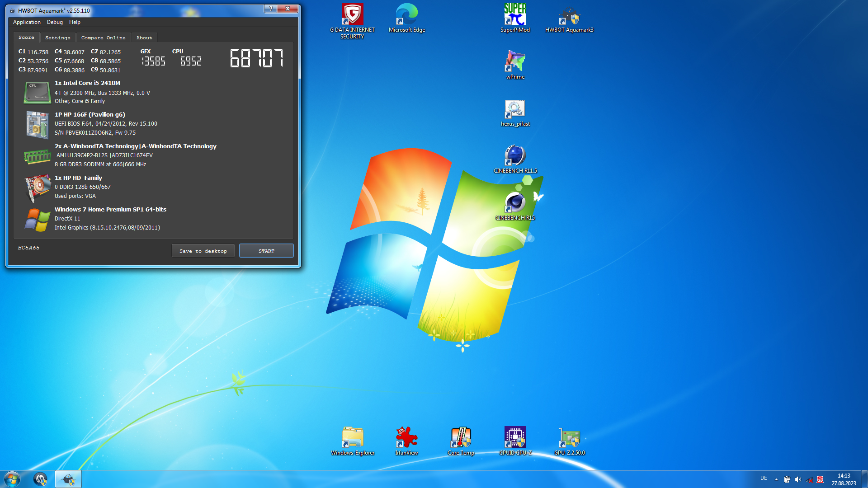The image size is (868, 488).
Task: Click GFX score 13585
Action: click(153, 61)
